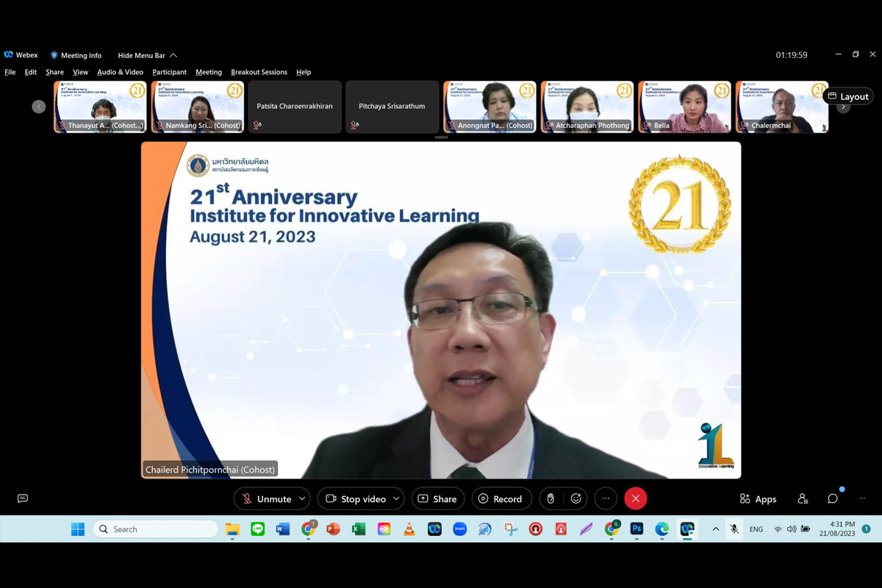Unmute the microphone
Viewport: 882px width, 588px height.
267,498
